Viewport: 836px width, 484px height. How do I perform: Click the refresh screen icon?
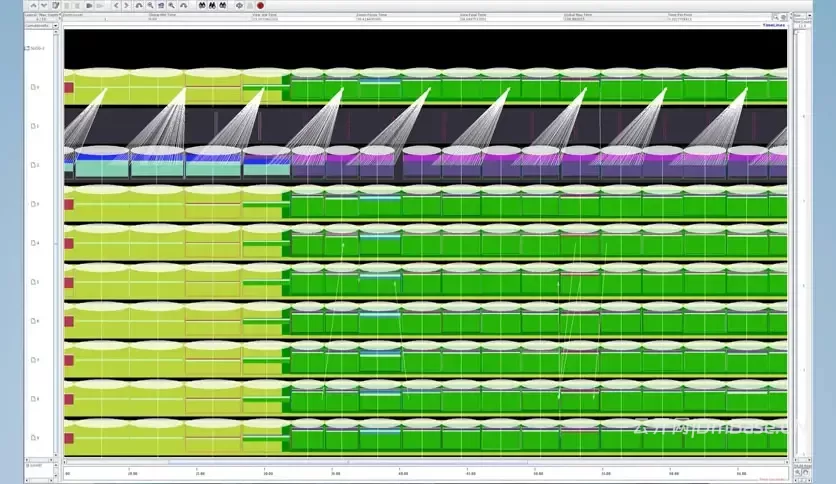click(x=239, y=5)
